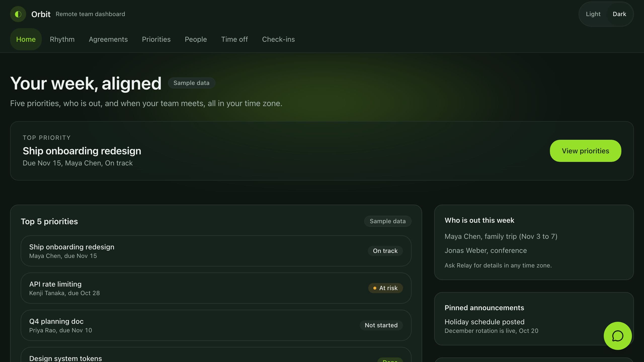Screen dimensions: 644x362
Task: Click 'Priya Rao, due Nov 10' text
Action: (61, 330)
